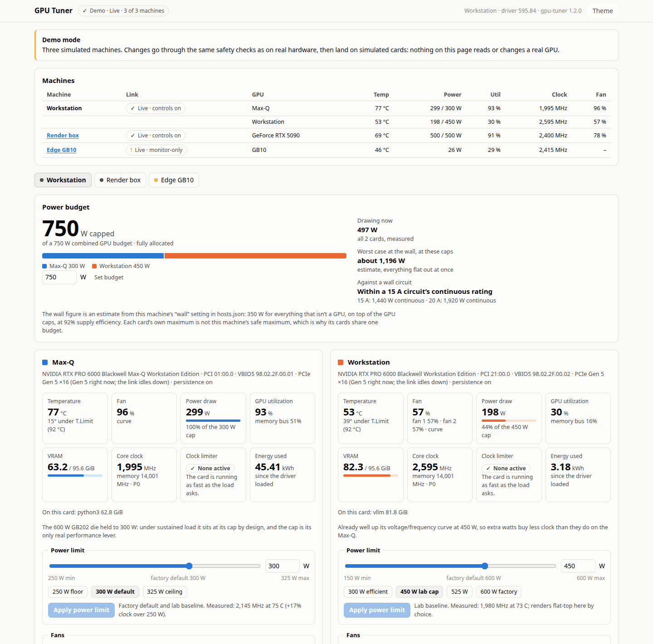Click the about 1,196 W worst case value

click(x=381, y=261)
